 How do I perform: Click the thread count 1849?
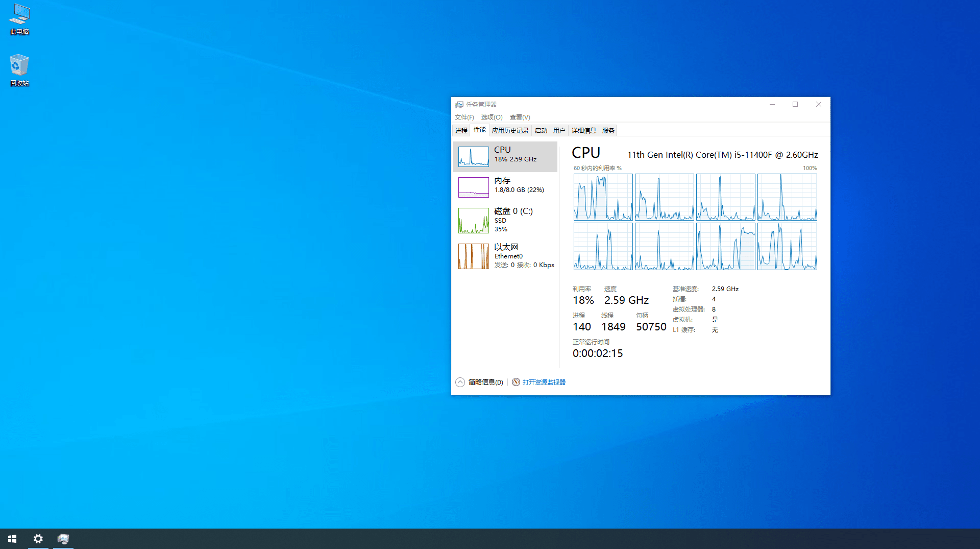click(x=614, y=327)
